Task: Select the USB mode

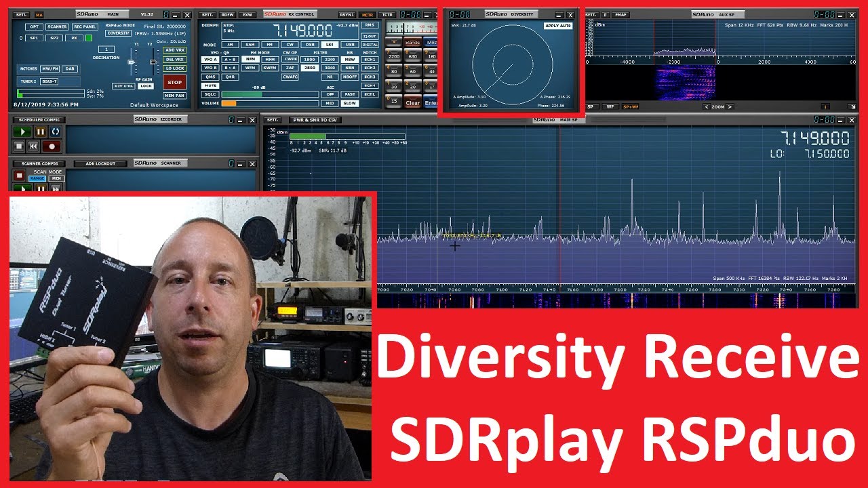Action: [350, 45]
